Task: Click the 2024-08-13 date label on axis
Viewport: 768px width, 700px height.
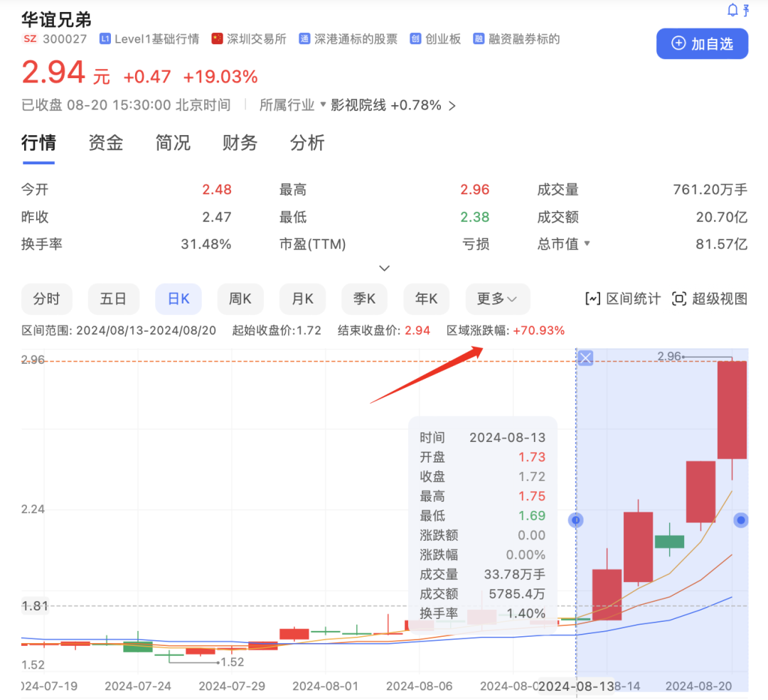Action: (577, 686)
